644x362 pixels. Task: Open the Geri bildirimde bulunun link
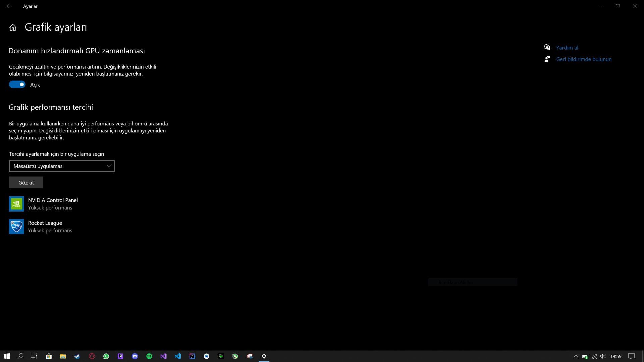(584, 59)
